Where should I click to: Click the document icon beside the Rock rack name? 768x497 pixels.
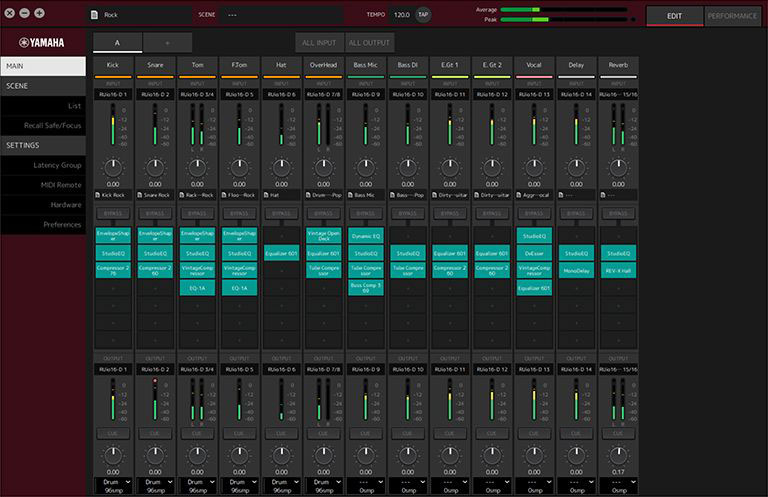pyautogui.click(x=95, y=15)
